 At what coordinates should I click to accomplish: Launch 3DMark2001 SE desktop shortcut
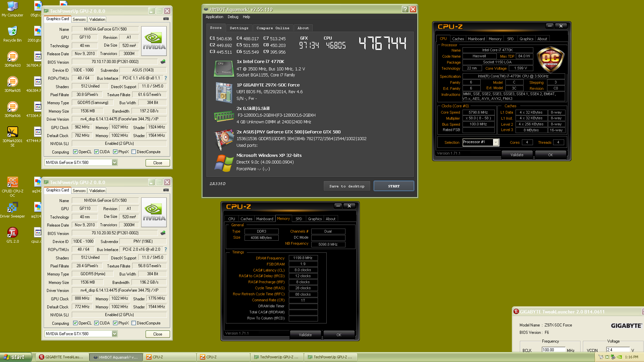[x=12, y=137]
